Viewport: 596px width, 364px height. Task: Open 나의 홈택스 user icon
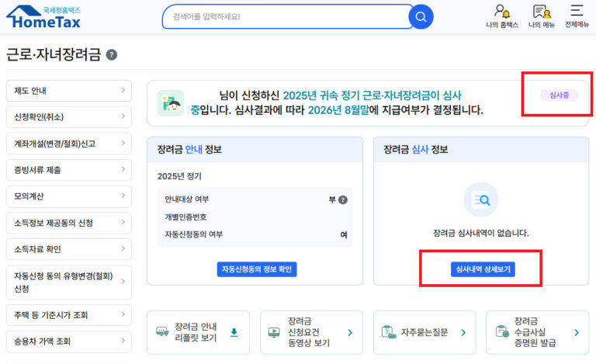[502, 17]
